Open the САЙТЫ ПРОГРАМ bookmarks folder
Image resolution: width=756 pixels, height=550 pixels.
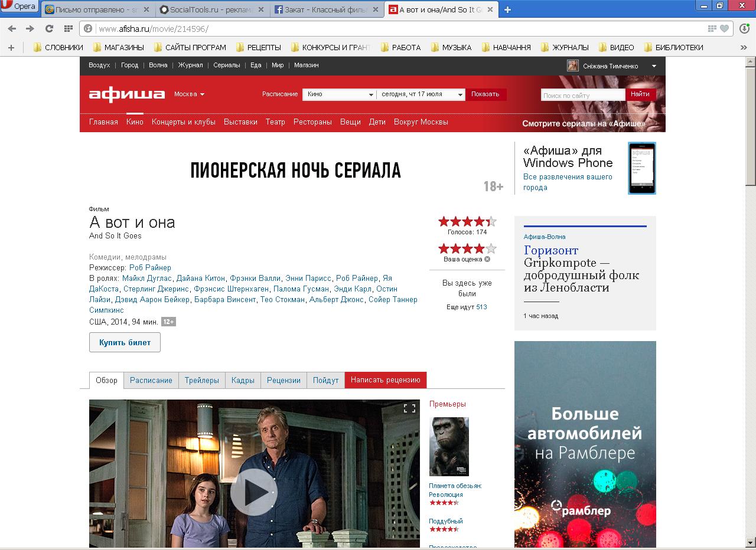pyautogui.click(x=190, y=47)
